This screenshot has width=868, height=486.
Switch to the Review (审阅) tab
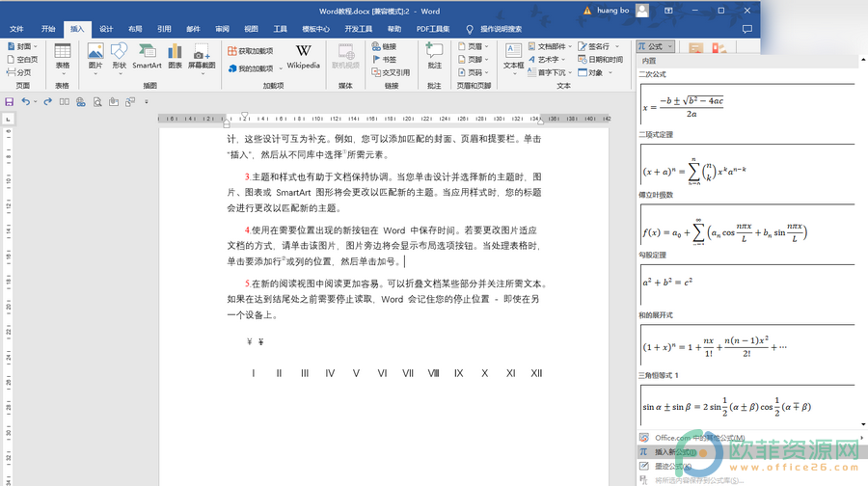point(222,29)
